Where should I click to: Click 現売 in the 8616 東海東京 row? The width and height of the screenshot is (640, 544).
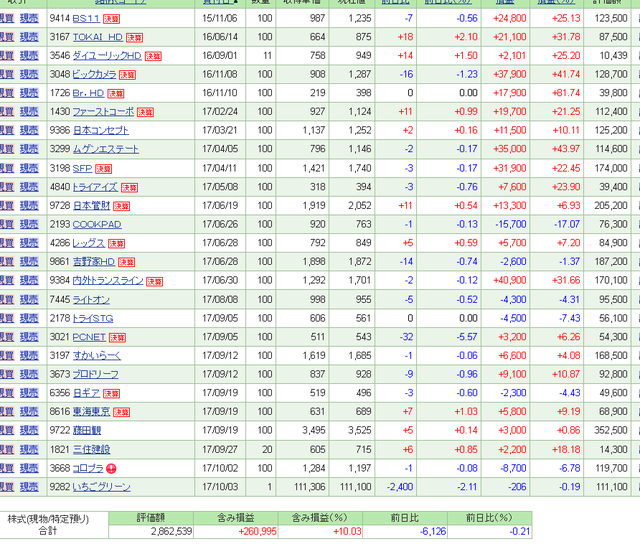pos(29,412)
